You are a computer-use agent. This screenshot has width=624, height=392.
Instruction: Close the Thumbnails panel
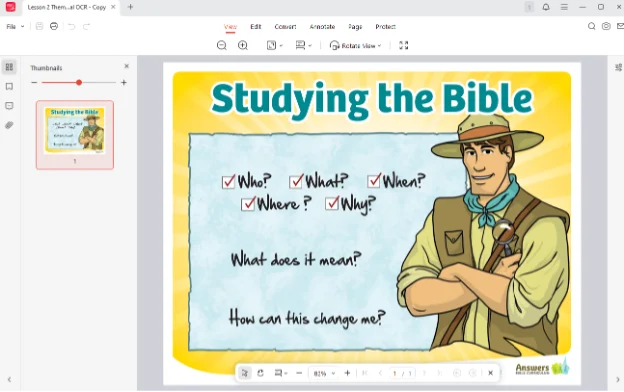click(x=127, y=66)
